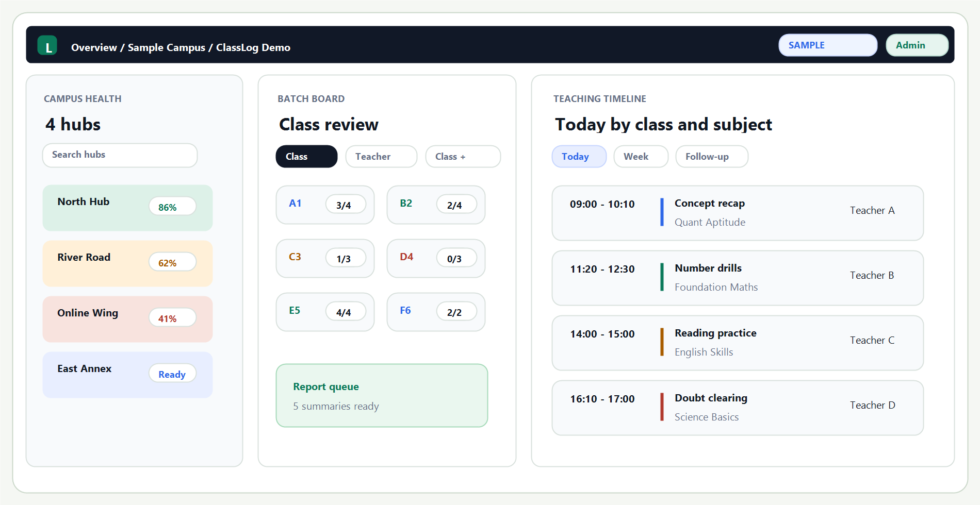This screenshot has width=980, height=505.
Task: Open batch C3 card
Action: [x=325, y=258]
